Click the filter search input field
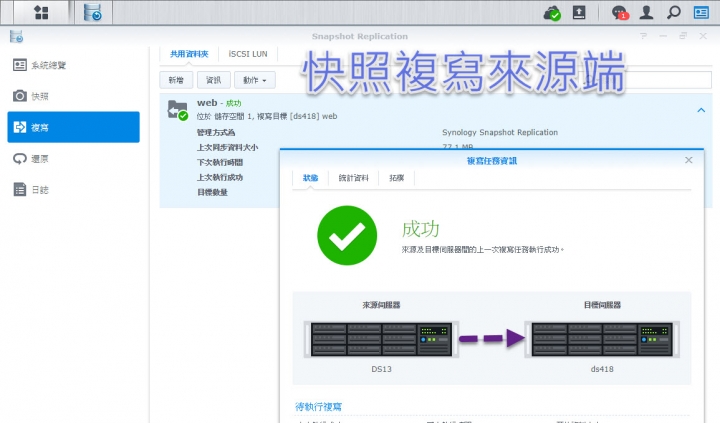720x423 pixels. tap(647, 80)
